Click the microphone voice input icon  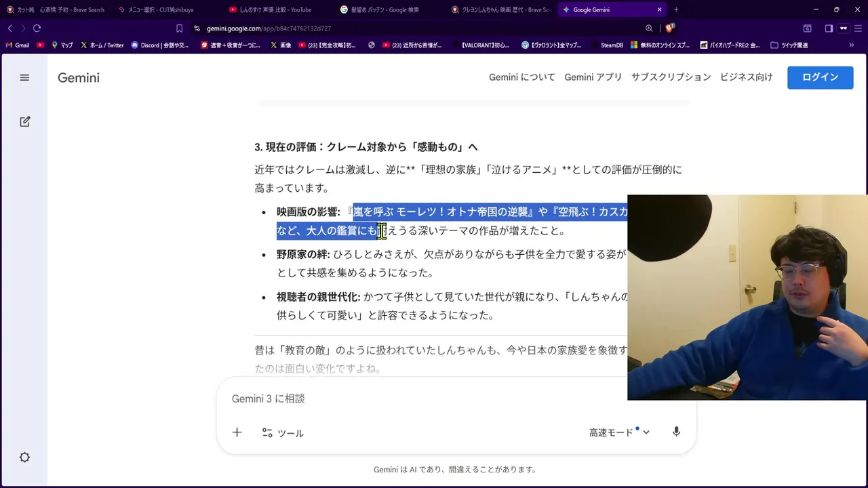click(x=676, y=432)
